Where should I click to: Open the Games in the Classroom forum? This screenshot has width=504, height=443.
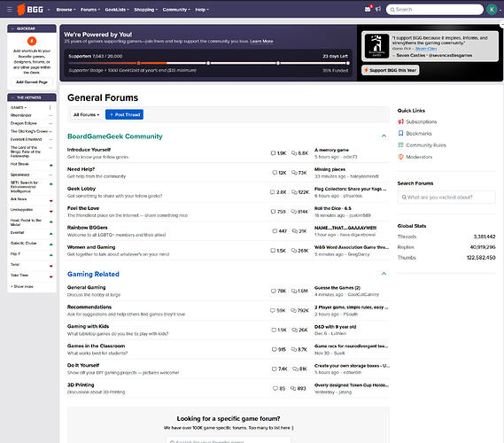pos(97,346)
